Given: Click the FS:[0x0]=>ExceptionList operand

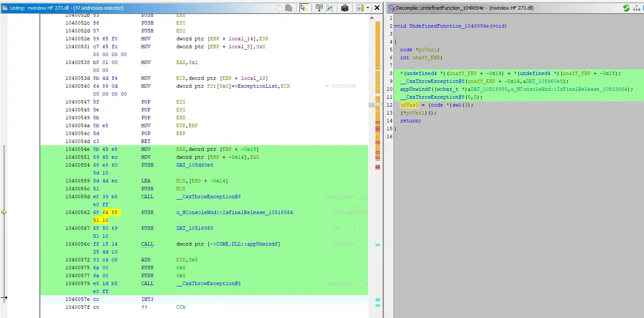Looking at the screenshot, I should (x=233, y=86).
